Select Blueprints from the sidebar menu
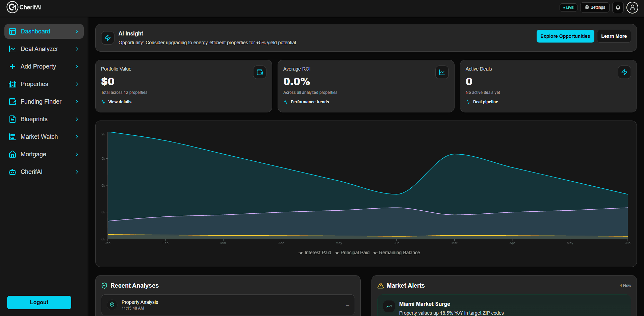644x316 pixels. (x=34, y=119)
